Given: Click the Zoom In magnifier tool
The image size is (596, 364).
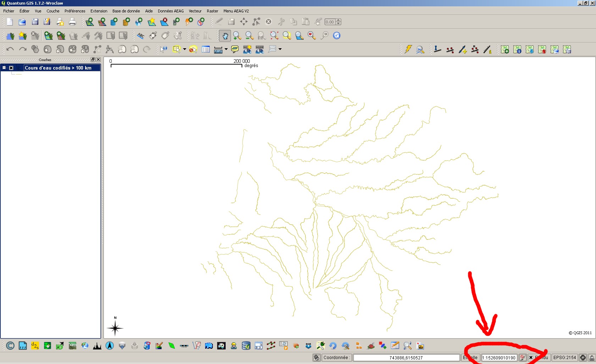Looking at the screenshot, I should (237, 35).
